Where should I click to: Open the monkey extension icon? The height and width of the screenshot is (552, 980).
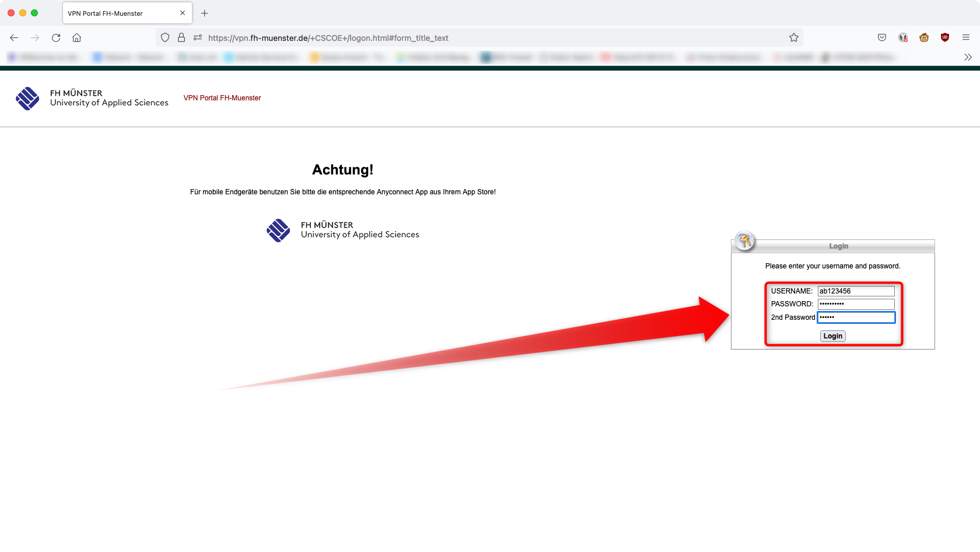tap(924, 38)
